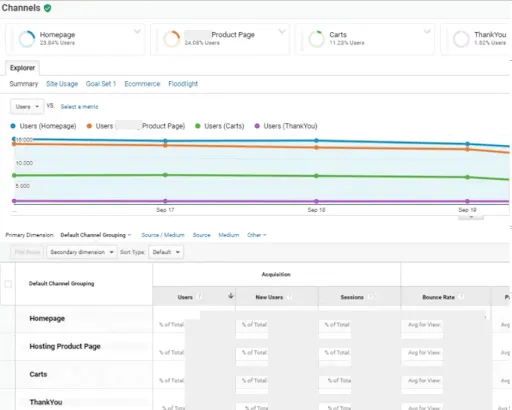Click the ThankYou segment donut icon
The image size is (512, 410).
[x=461, y=39]
